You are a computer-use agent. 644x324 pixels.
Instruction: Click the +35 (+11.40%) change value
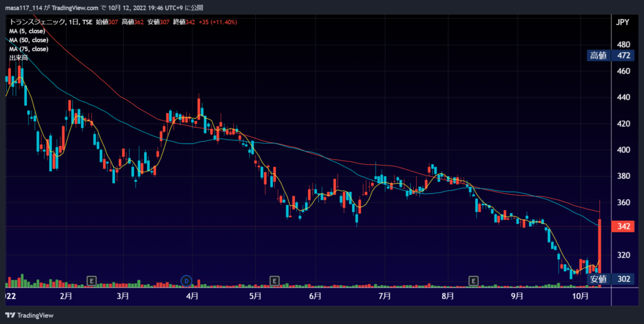(218, 22)
